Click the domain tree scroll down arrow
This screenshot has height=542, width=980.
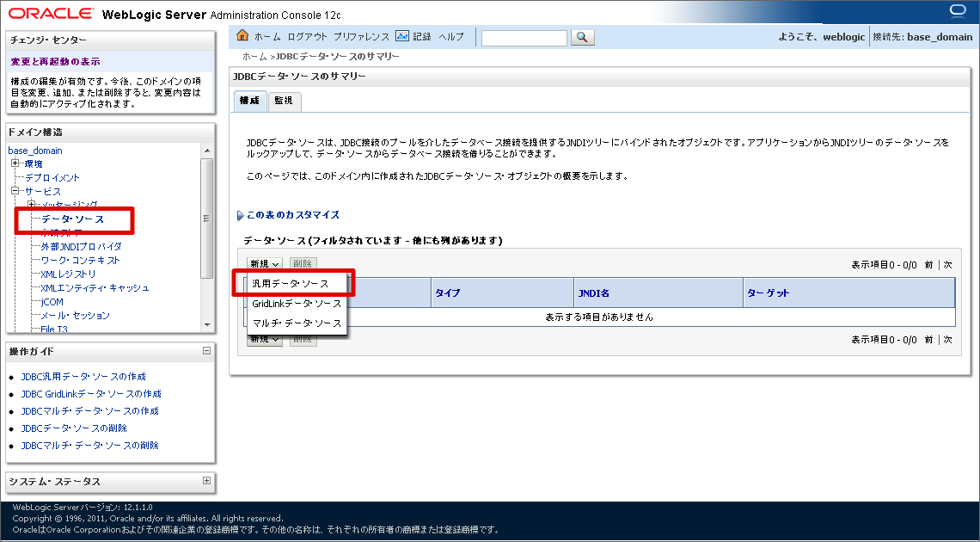(207, 325)
